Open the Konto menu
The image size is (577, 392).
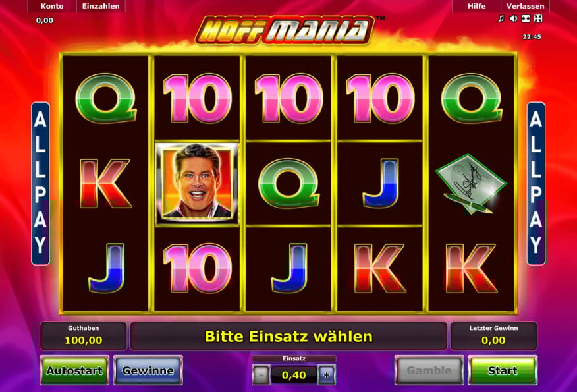point(52,6)
